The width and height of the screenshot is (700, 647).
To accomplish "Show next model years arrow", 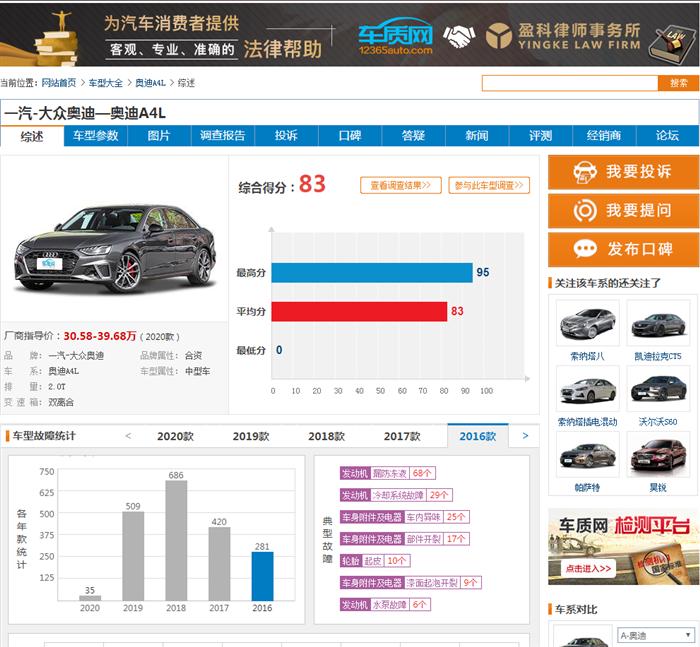I will point(525,435).
